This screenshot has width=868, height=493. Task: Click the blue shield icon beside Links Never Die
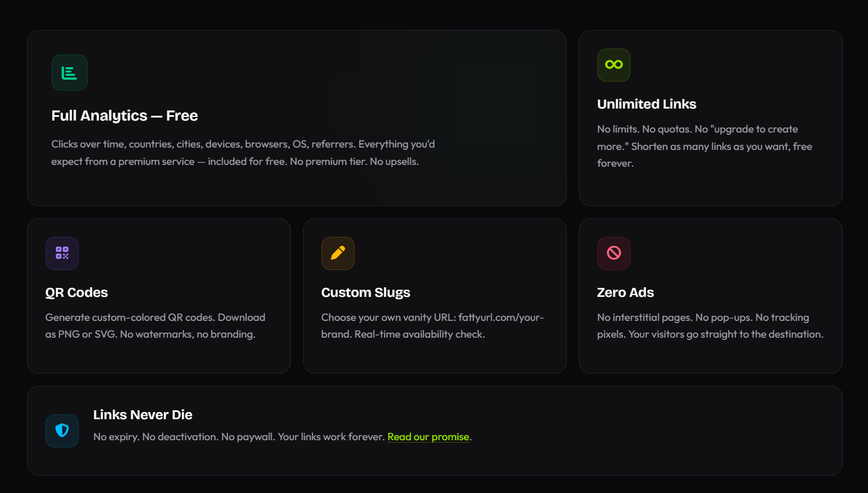(x=62, y=431)
